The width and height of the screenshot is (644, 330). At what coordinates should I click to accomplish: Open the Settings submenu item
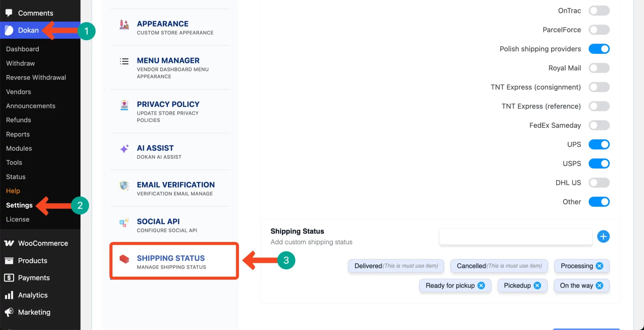point(19,205)
